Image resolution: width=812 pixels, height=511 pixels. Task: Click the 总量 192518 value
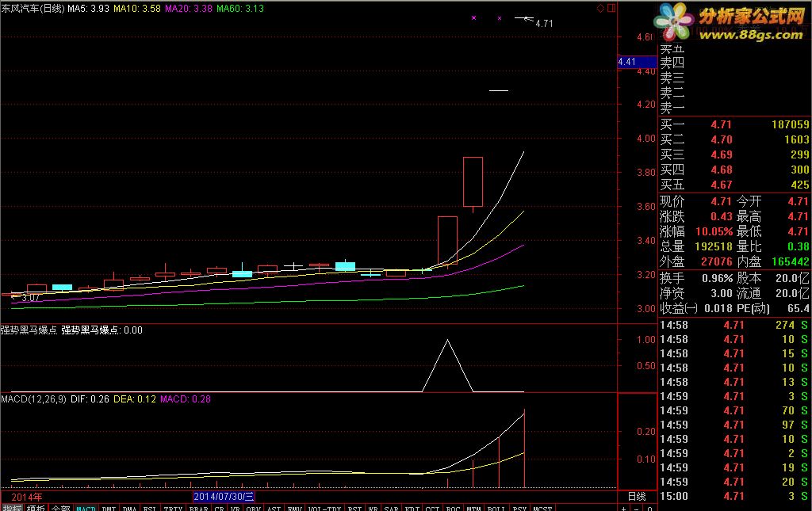(714, 246)
